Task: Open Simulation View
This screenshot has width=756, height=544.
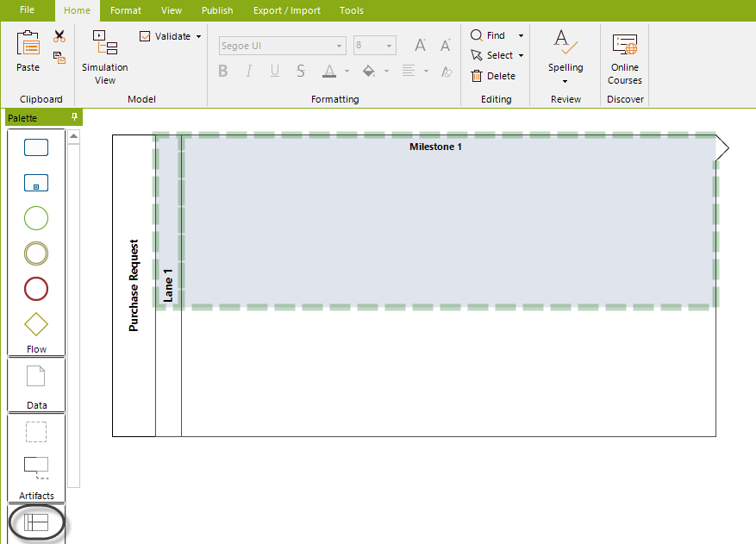Action: [105, 58]
